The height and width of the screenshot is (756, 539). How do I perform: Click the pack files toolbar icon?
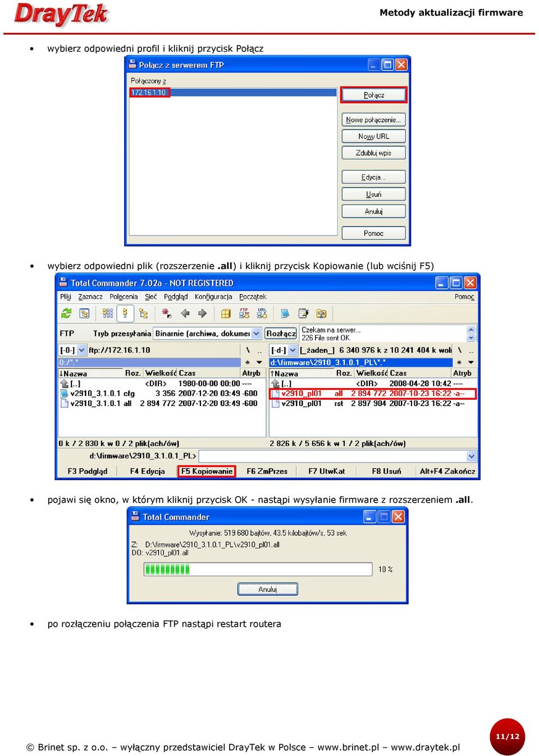point(226,313)
